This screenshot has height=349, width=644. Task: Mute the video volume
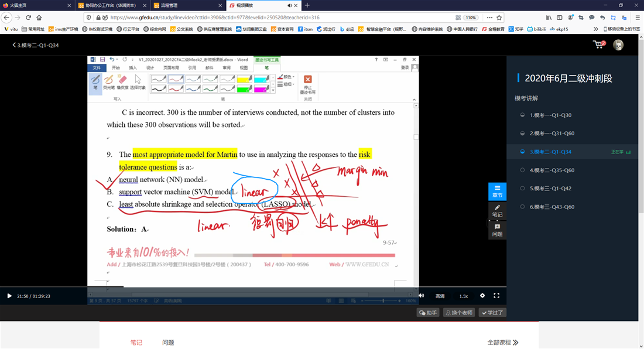pyautogui.click(x=421, y=296)
